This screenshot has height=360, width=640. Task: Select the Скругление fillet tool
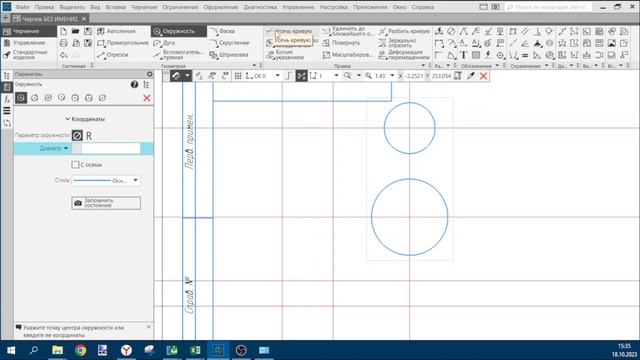point(229,43)
